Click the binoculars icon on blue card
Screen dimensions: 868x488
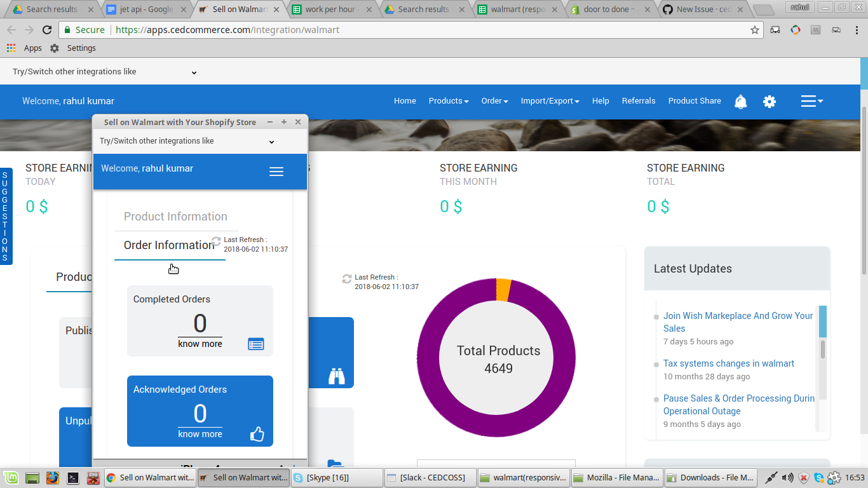pyautogui.click(x=336, y=376)
